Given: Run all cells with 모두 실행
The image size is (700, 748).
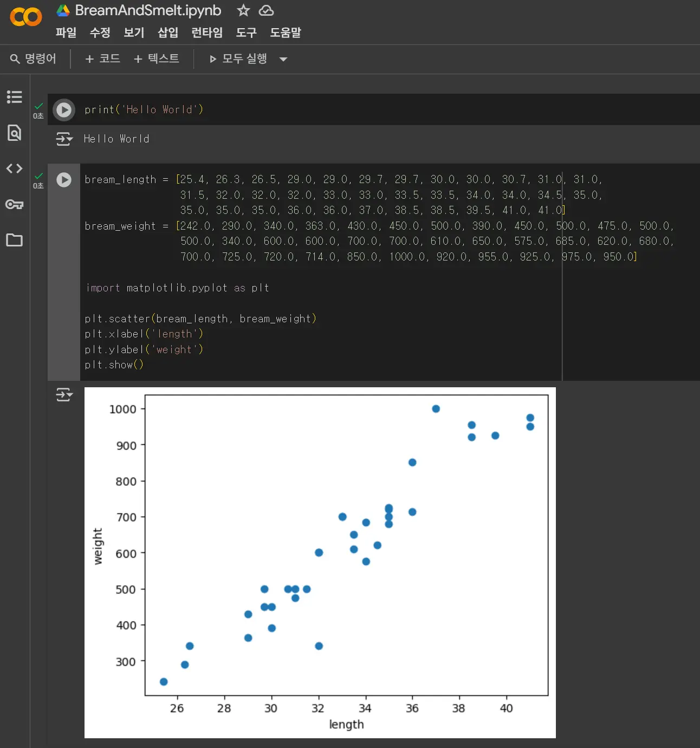Looking at the screenshot, I should tap(238, 58).
